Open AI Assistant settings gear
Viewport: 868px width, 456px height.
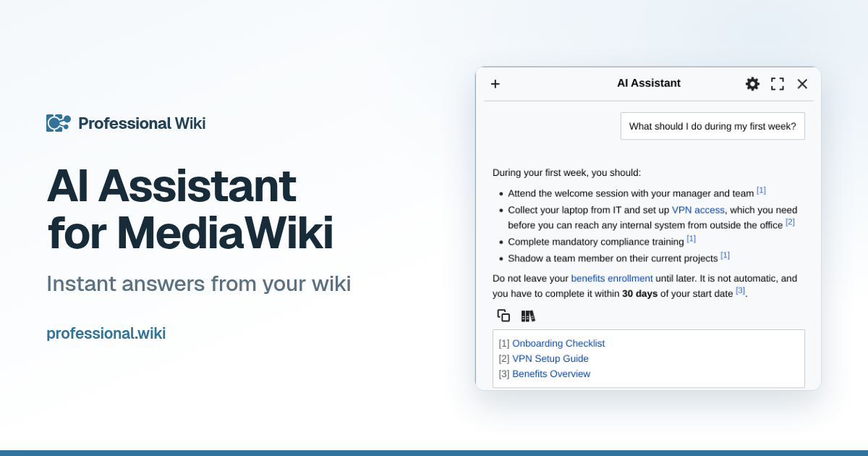752,84
